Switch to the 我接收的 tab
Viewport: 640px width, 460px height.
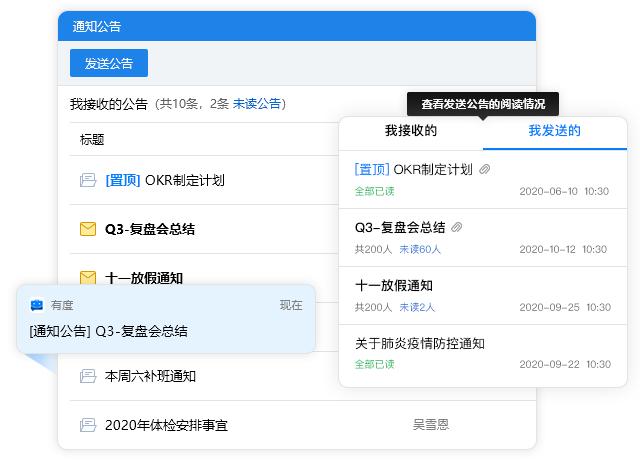410,131
